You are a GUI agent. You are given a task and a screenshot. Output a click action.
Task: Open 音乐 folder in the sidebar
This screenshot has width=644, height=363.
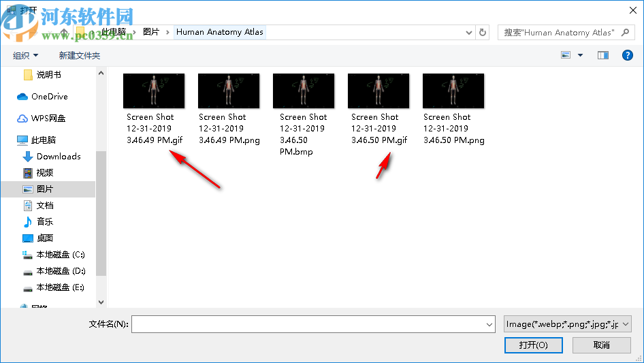tap(45, 221)
